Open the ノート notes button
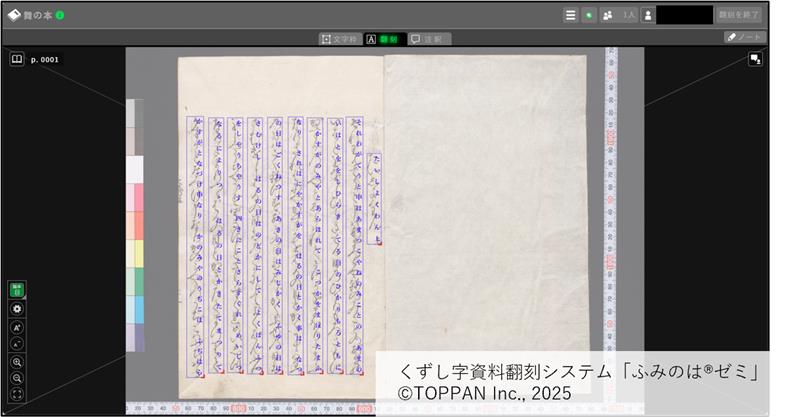Viewport: 800px width, 417px height. tap(744, 37)
